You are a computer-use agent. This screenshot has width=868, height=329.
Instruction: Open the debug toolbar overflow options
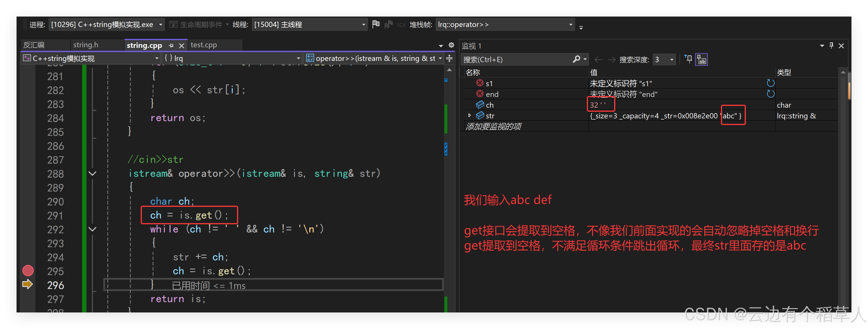pyautogui.click(x=581, y=27)
